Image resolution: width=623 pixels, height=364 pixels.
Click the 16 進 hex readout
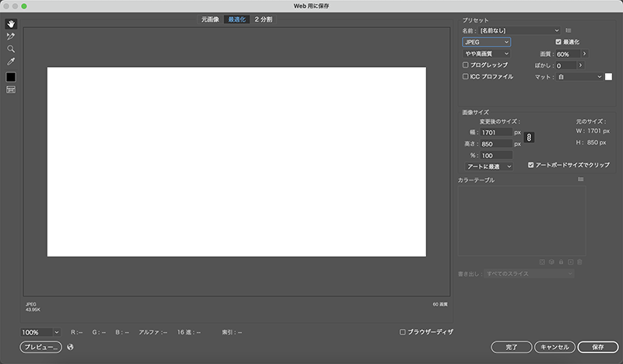click(188, 332)
